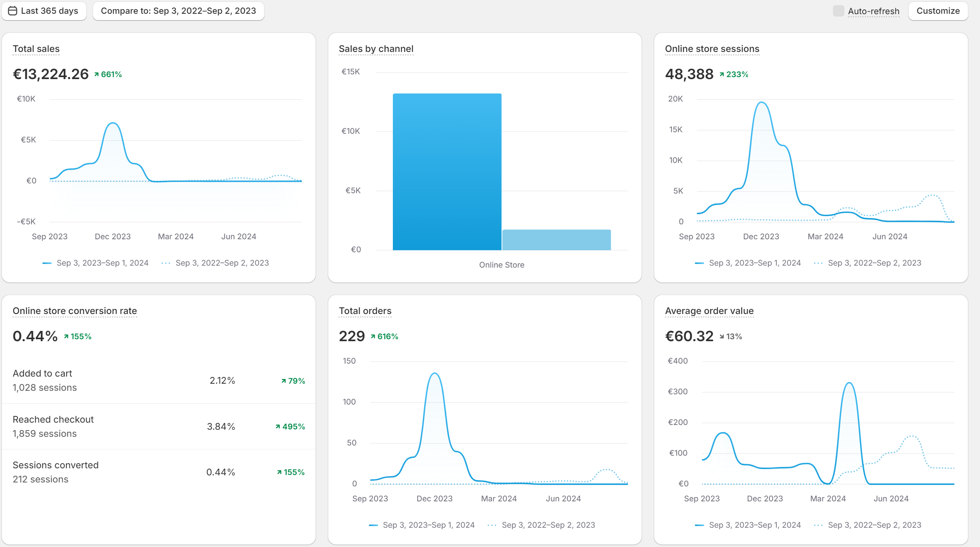Click Total sales legend Sep 3, 2022–Sep 2, 2023
The image size is (980, 547).
(x=215, y=263)
